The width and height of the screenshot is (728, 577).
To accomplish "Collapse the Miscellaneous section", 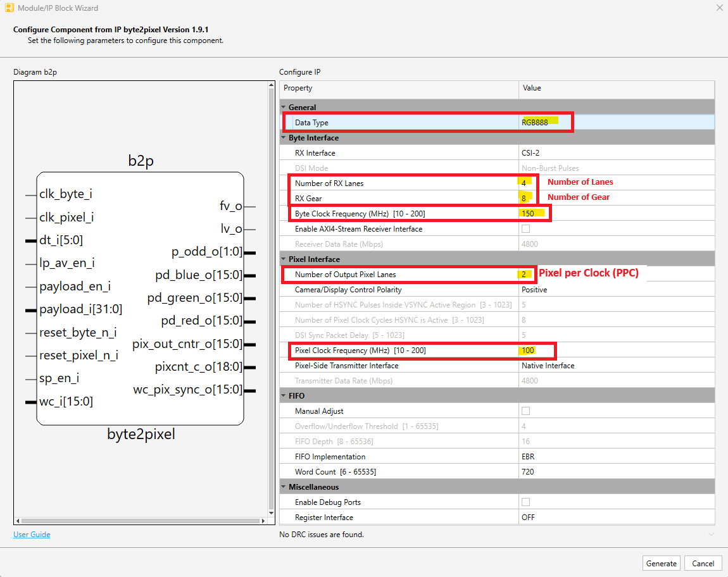I will coord(284,487).
